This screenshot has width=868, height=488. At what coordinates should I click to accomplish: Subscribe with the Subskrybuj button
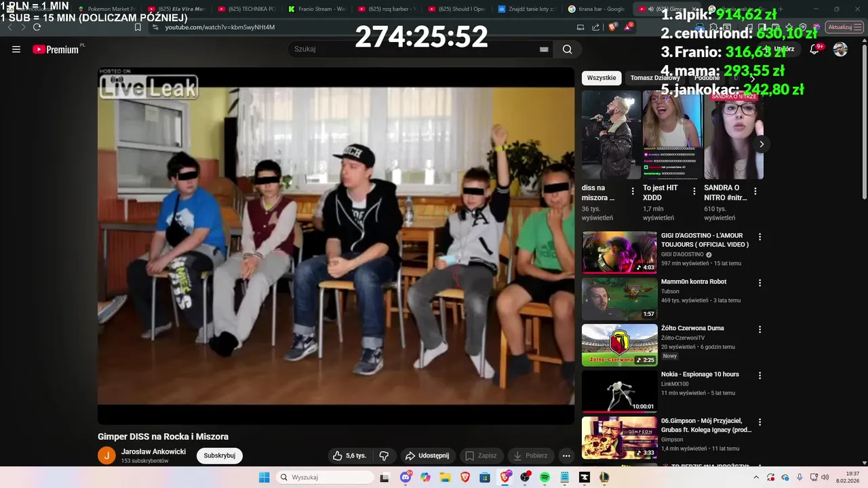(x=220, y=455)
